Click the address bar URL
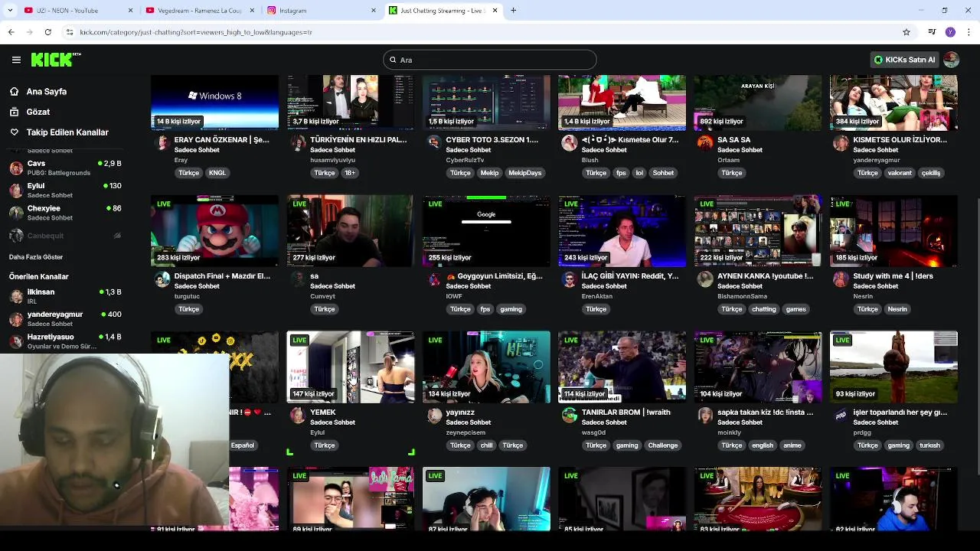Image resolution: width=980 pixels, height=551 pixels. tap(195, 32)
